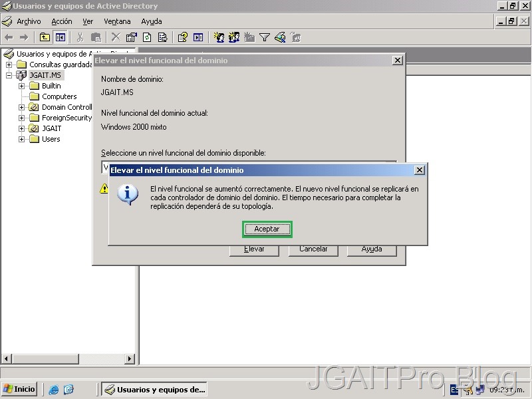Expand the Users container node
This screenshot has height=399, width=532.
[x=21, y=139]
